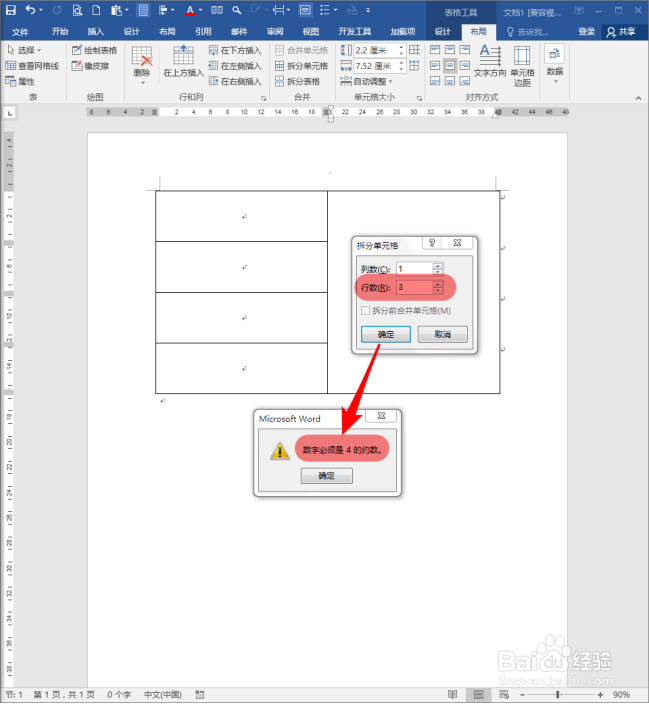Click the help question mark in 拆分单元格 dialog
The width and height of the screenshot is (649, 704).
[x=432, y=243]
